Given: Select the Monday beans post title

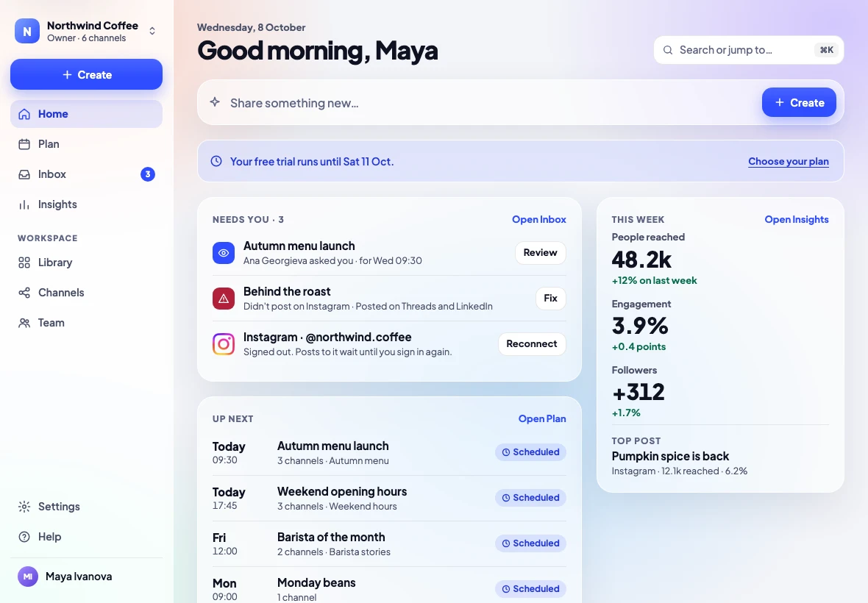Looking at the screenshot, I should [316, 582].
